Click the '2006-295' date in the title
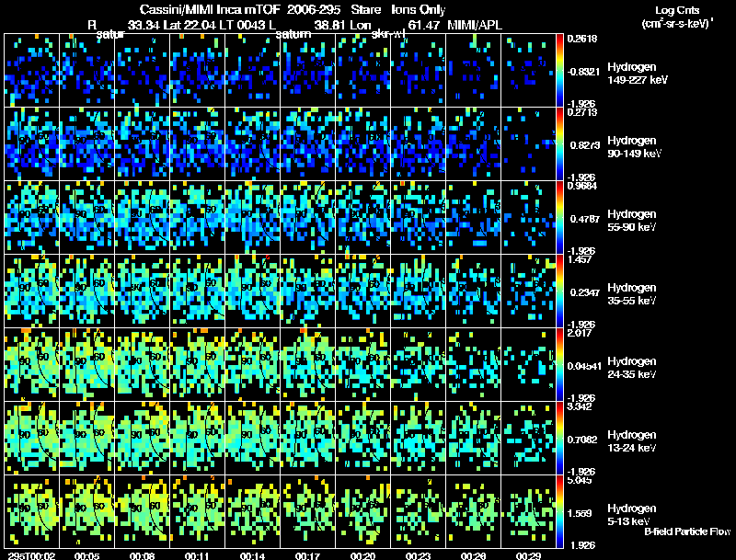The image size is (736, 560). [x=314, y=10]
